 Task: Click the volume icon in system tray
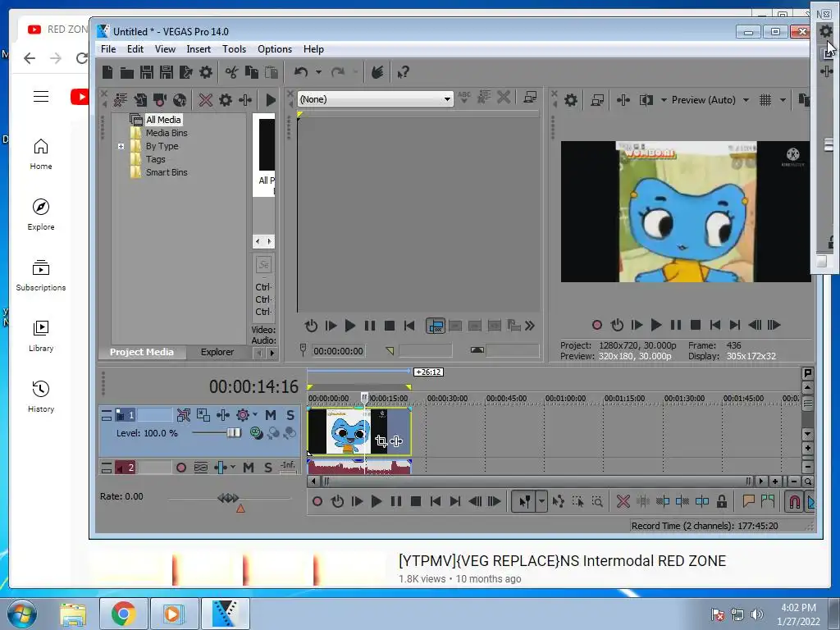click(756, 614)
